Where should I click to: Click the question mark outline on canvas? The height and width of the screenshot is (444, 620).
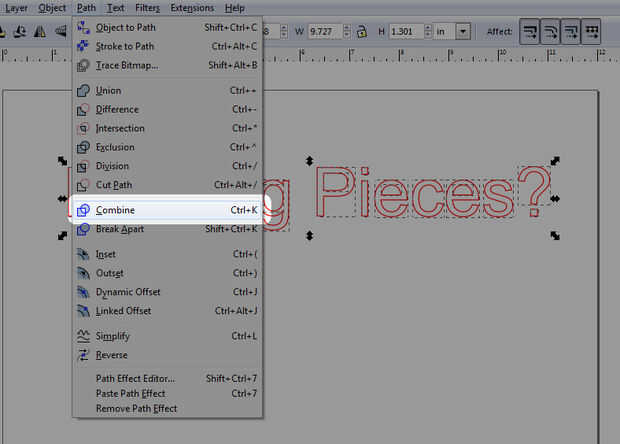(534, 191)
